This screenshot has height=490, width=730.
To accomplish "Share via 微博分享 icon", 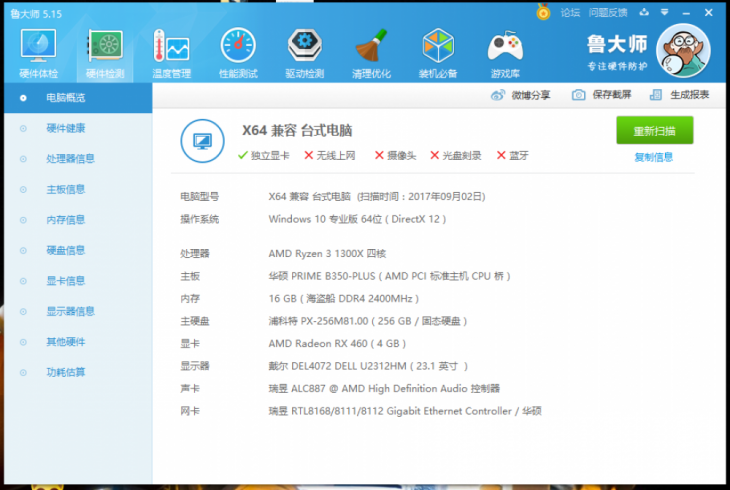I will [520, 95].
